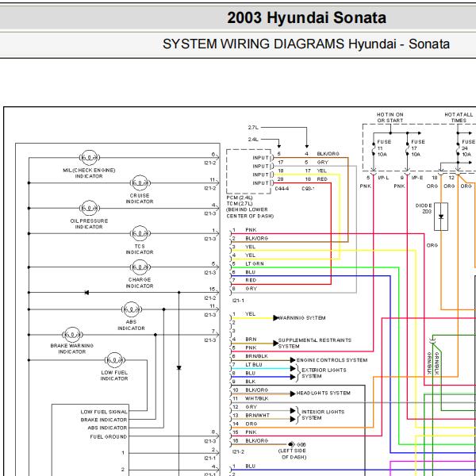Click the 'SYSTEM WIRING DIAGRAMS Hyundai - Sonata' heading
476x476 pixels.
[306, 44]
